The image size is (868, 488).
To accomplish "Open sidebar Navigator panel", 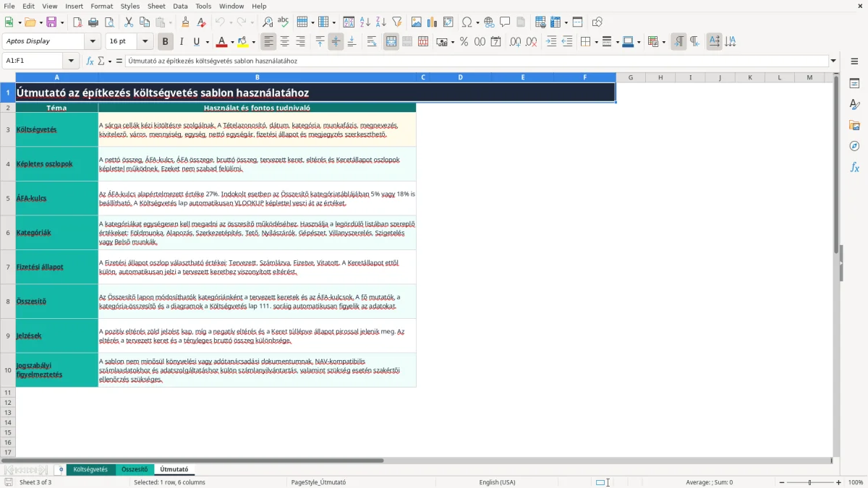I will [854, 146].
